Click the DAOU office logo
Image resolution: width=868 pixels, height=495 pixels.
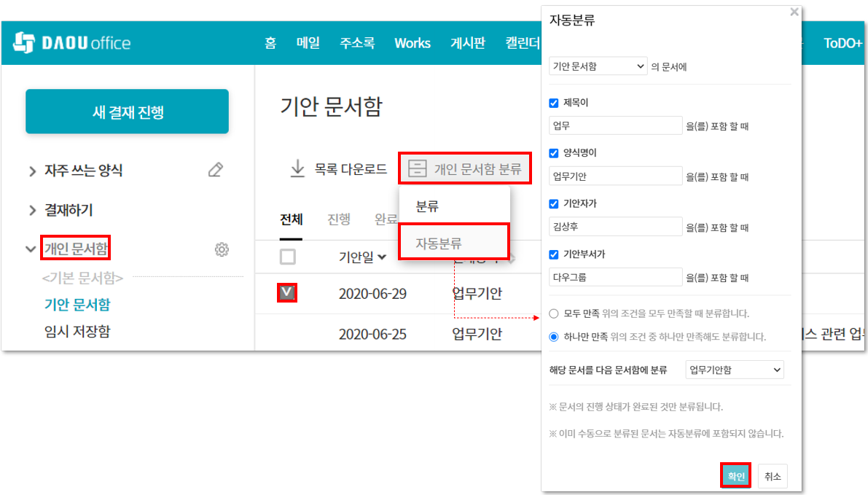[71, 42]
